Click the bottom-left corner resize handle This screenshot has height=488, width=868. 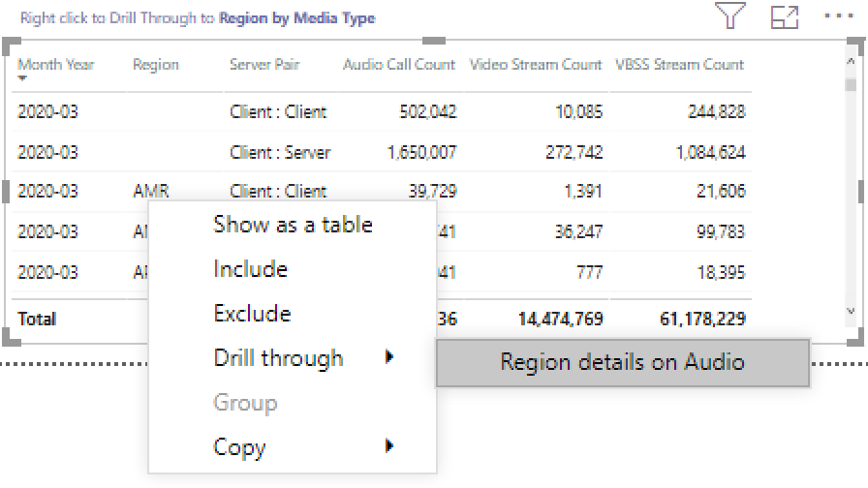11,339
